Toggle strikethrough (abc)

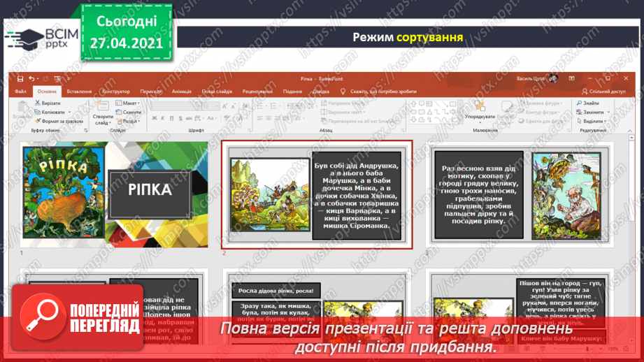click(x=189, y=118)
